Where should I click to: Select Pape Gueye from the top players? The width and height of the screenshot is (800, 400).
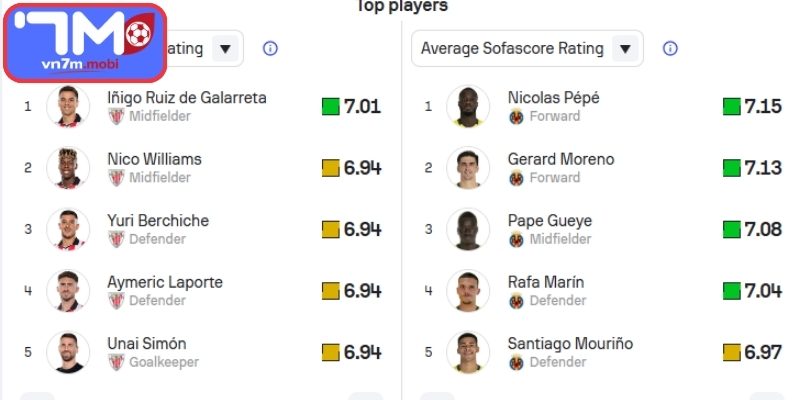pos(549,221)
